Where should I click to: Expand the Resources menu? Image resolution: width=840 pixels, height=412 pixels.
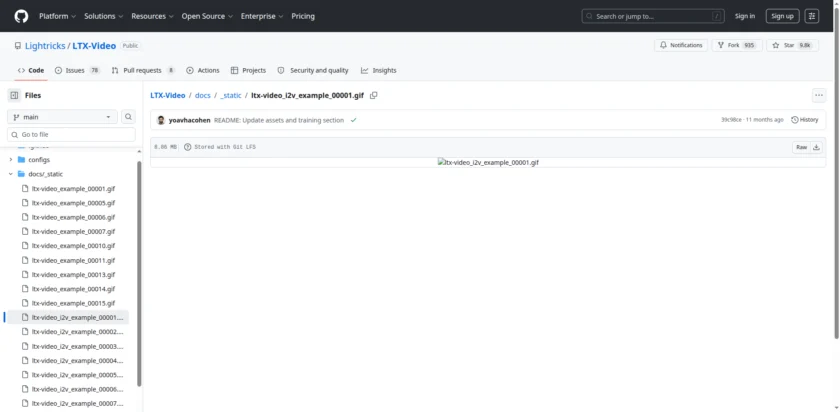(152, 16)
